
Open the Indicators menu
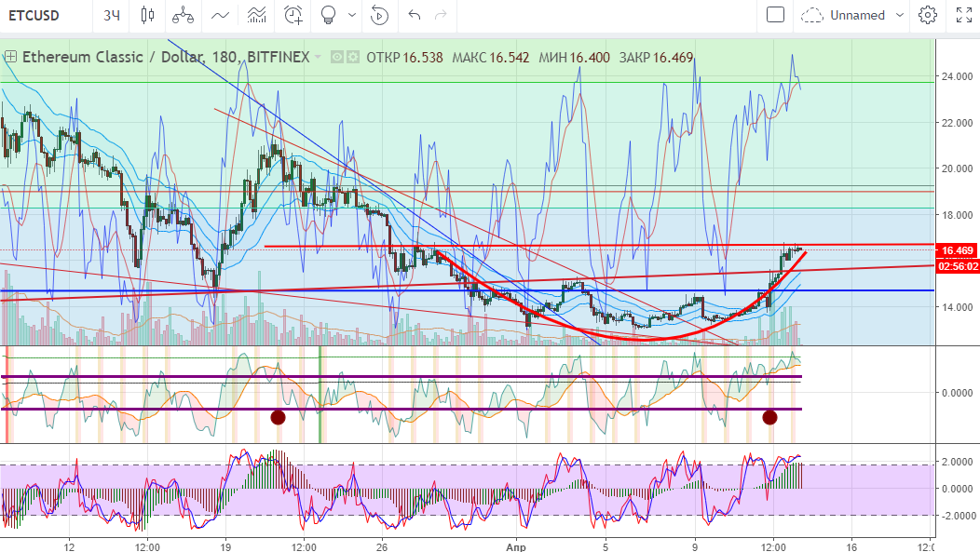(220, 15)
